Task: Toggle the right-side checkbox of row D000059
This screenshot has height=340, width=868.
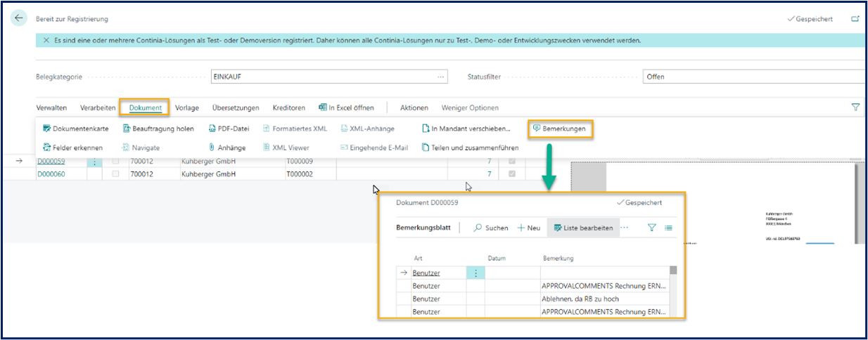Action: coord(511,162)
